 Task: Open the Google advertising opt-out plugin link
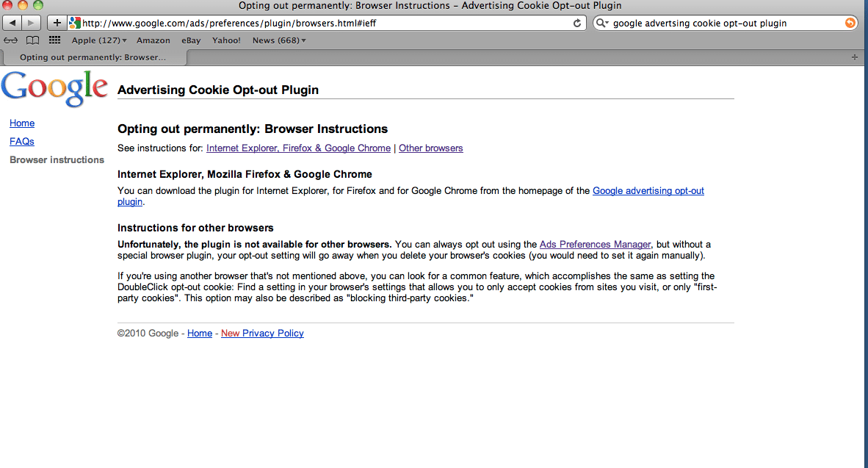(648, 190)
